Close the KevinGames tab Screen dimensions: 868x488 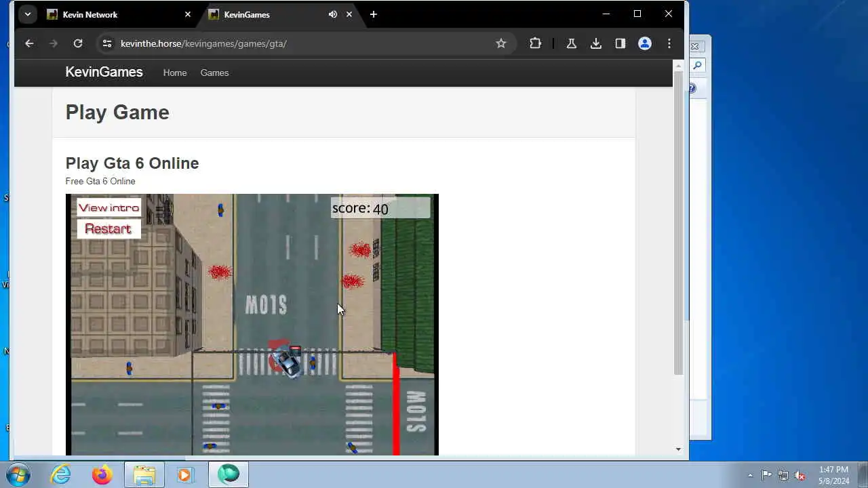point(349,14)
